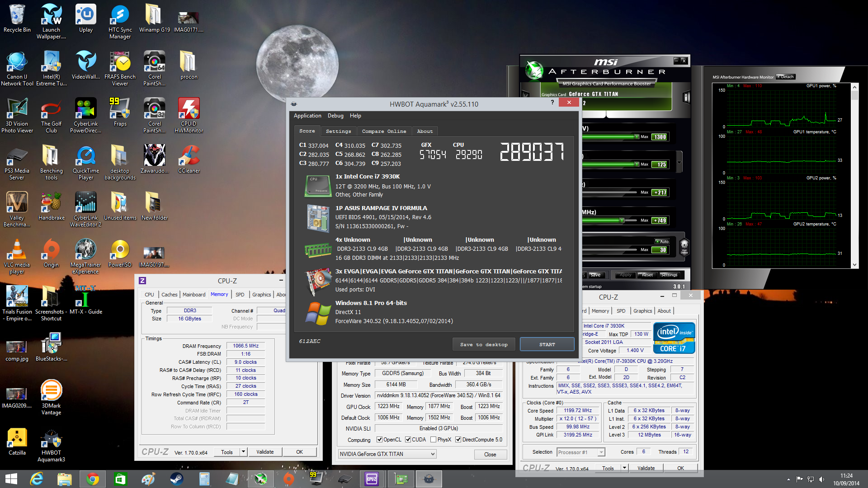Switch to Compare Online tab

tap(384, 131)
